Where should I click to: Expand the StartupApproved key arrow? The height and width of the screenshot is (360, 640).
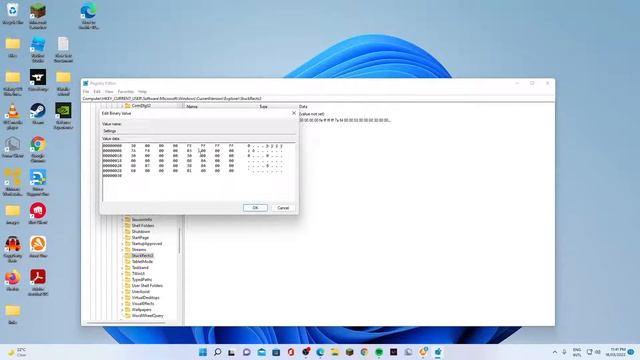click(x=122, y=244)
